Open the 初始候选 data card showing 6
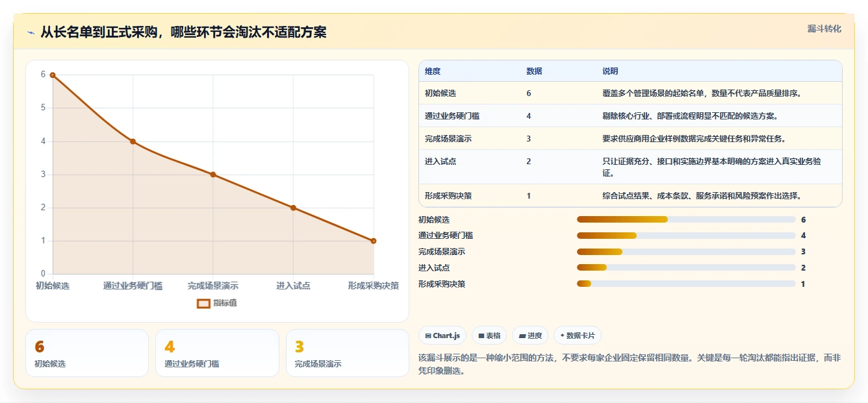Image resolution: width=868 pixels, height=403 pixels. [x=87, y=353]
